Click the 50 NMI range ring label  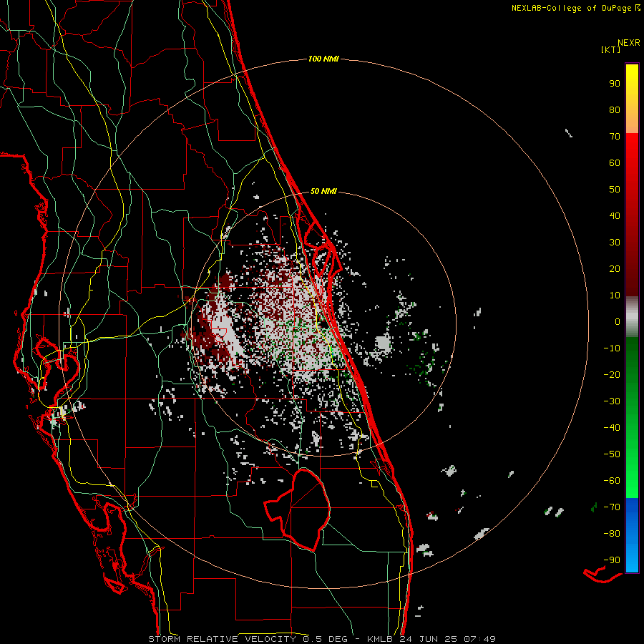pos(323,191)
